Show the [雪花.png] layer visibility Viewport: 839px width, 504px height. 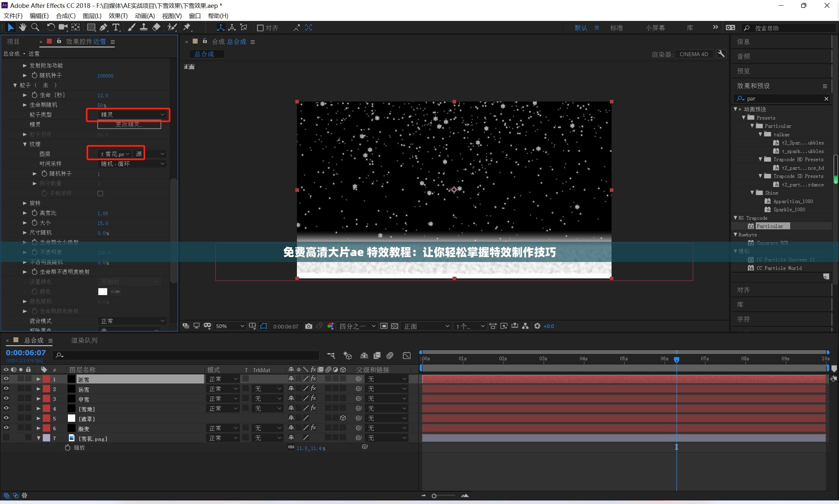6,438
